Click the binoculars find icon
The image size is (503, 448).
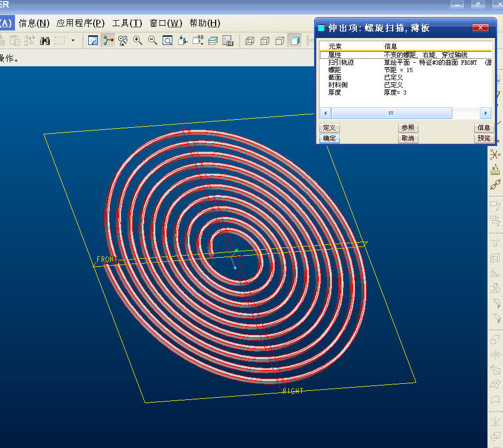(x=45, y=41)
